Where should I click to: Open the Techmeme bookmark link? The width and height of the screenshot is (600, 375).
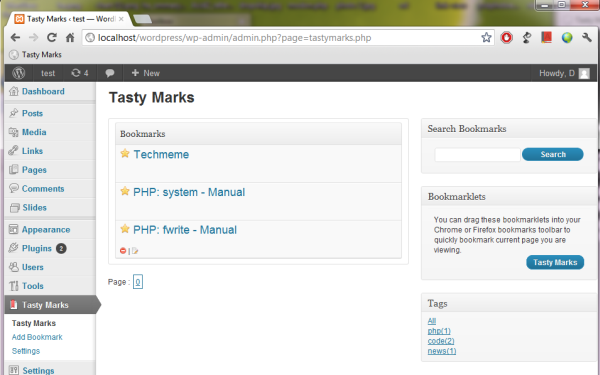pos(161,154)
